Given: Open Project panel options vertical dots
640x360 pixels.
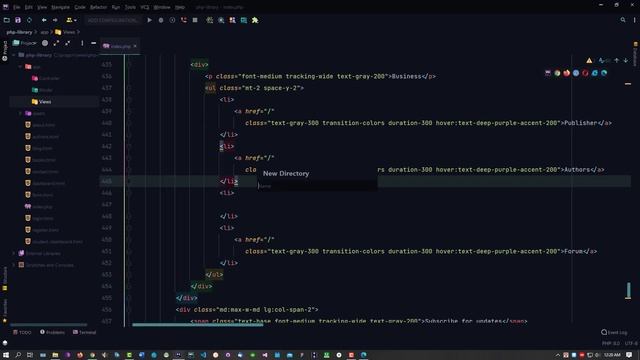Looking at the screenshot, I should tap(82, 43).
